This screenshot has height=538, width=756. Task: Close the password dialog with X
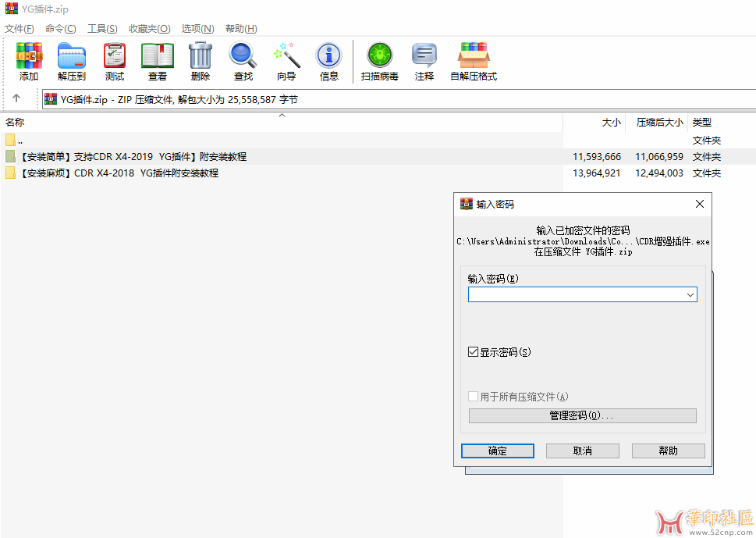point(700,204)
